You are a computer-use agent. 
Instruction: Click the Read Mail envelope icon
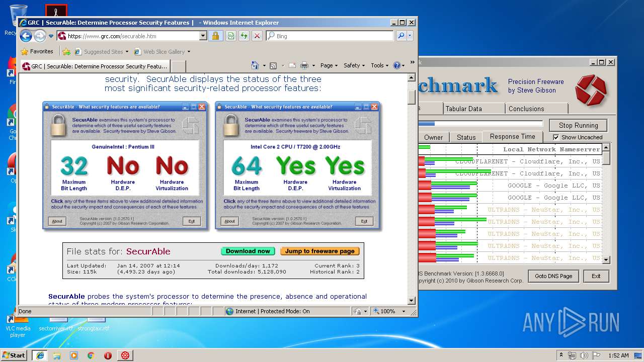292,65
